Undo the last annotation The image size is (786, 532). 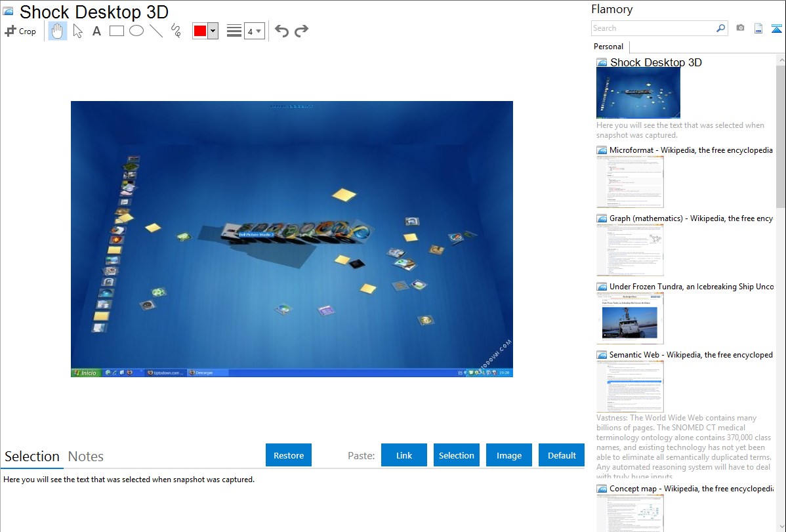(281, 31)
